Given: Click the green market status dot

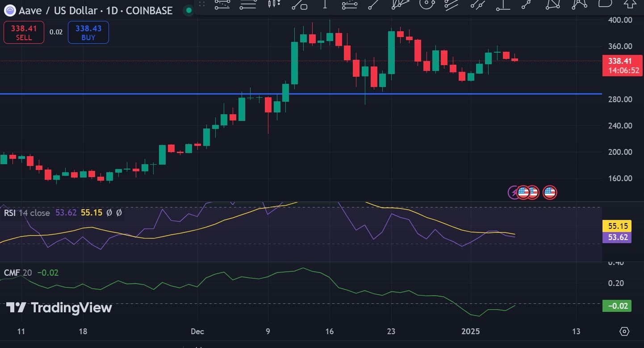Looking at the screenshot, I should 188,10.
